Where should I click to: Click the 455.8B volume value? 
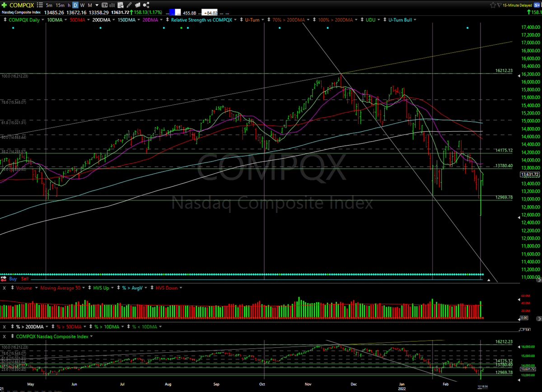[x=190, y=13]
